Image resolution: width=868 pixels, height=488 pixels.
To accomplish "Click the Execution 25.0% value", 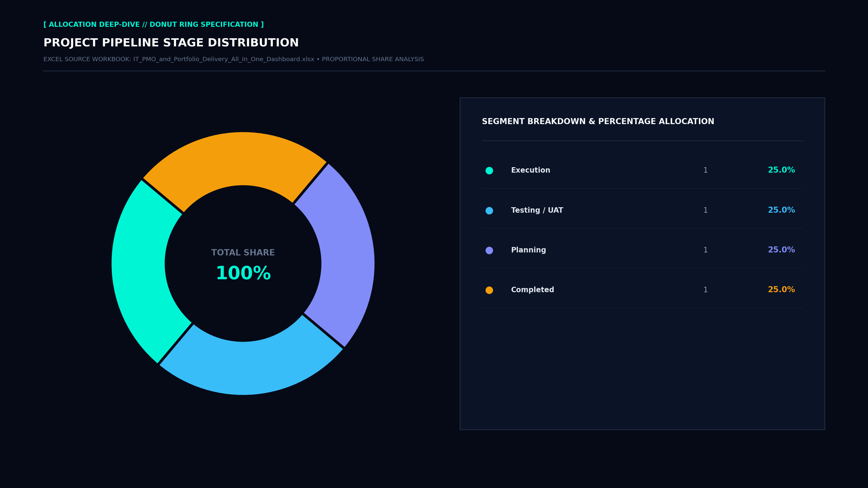I will (x=781, y=170).
